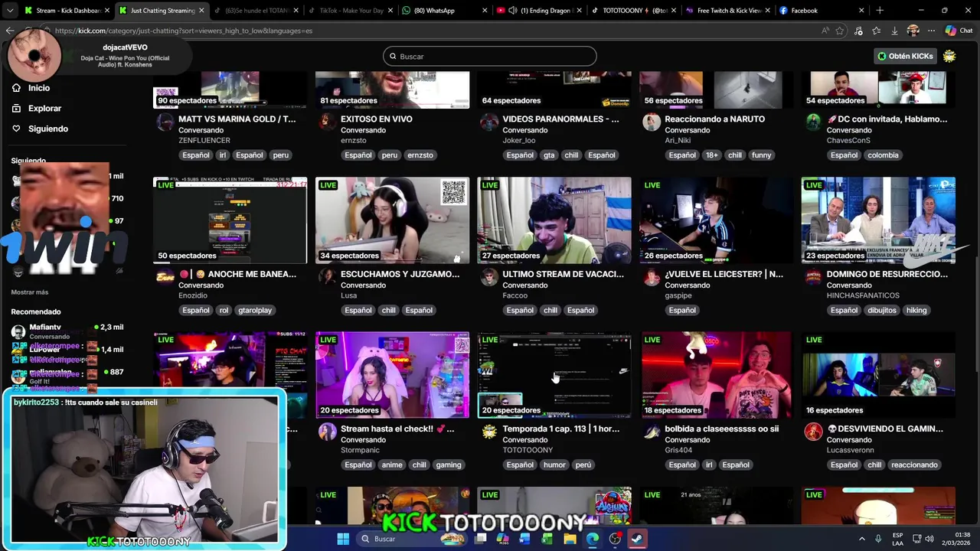
Task: Click hiking tag under HINCHASFANATICOS
Action: 916,311
